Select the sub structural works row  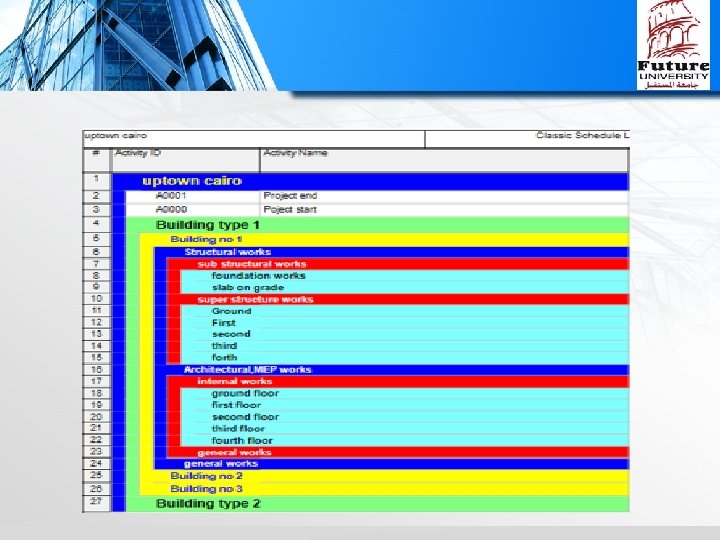398,264
